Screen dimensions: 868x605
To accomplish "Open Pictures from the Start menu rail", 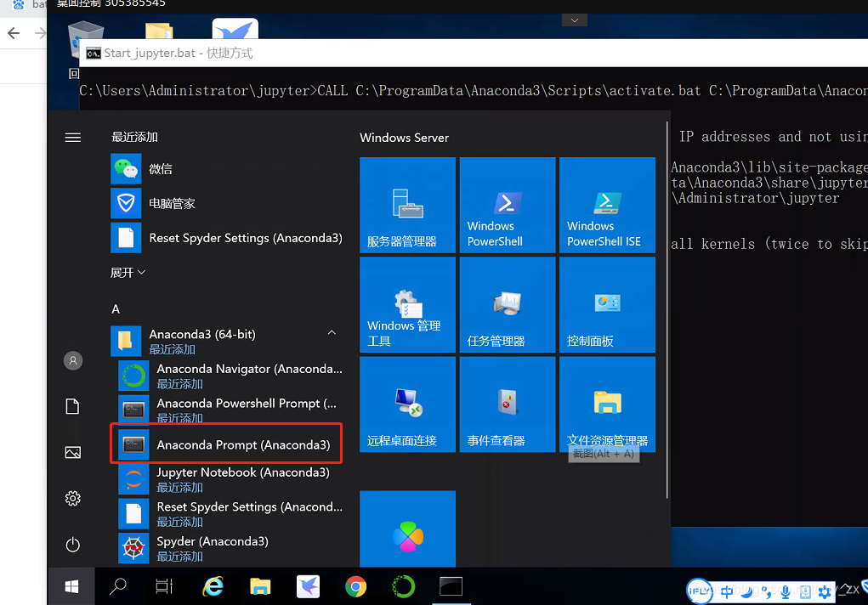I will pos(73,452).
